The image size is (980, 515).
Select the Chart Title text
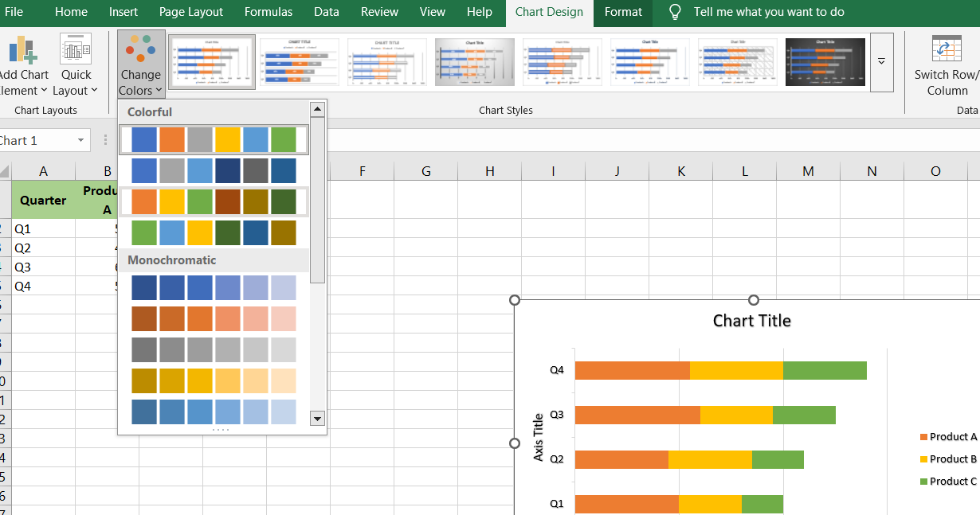tap(751, 321)
